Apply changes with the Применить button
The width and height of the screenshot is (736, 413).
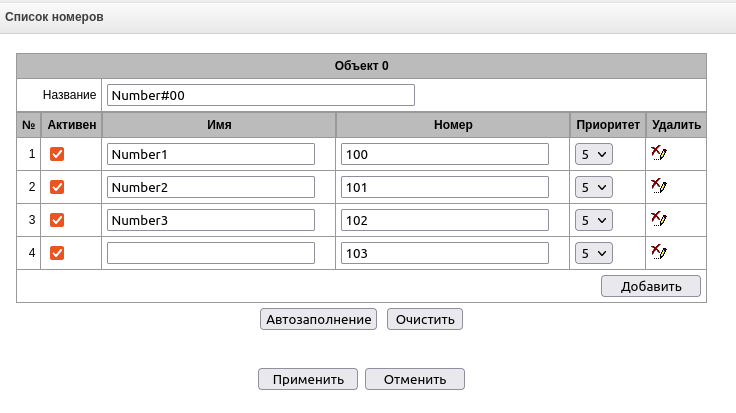coord(307,379)
